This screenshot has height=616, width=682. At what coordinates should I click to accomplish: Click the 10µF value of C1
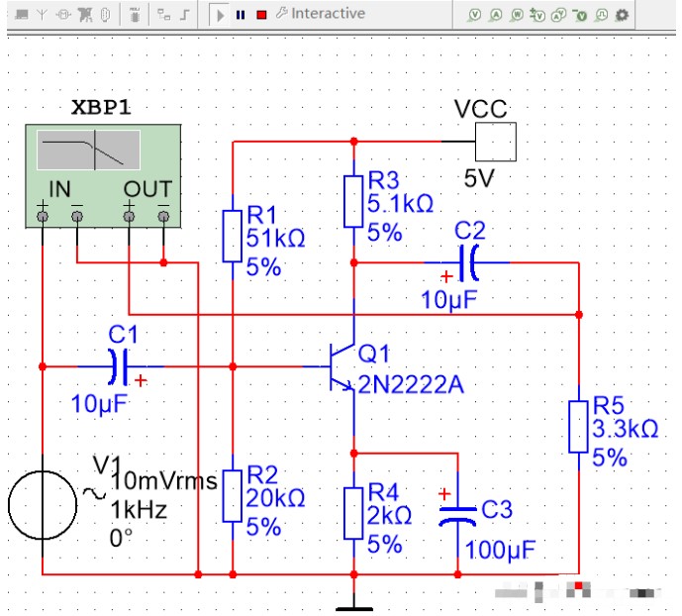tap(100, 404)
